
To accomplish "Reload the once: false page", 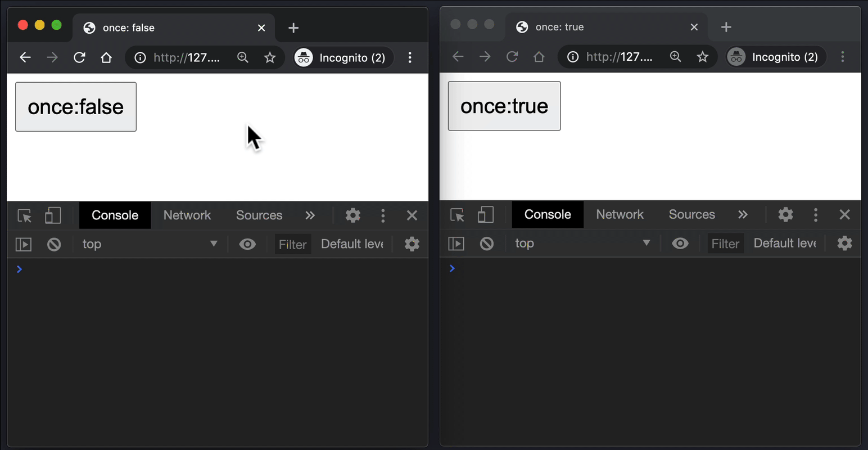I will point(79,57).
